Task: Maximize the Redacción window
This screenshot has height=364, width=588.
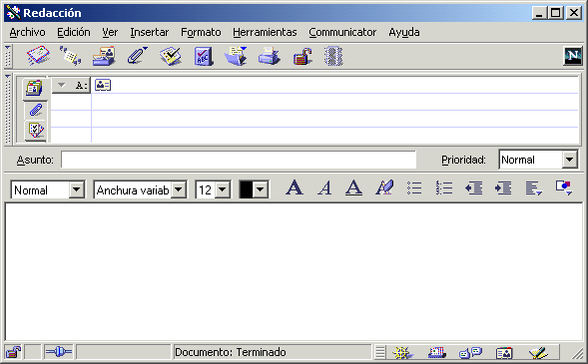Action: point(555,13)
